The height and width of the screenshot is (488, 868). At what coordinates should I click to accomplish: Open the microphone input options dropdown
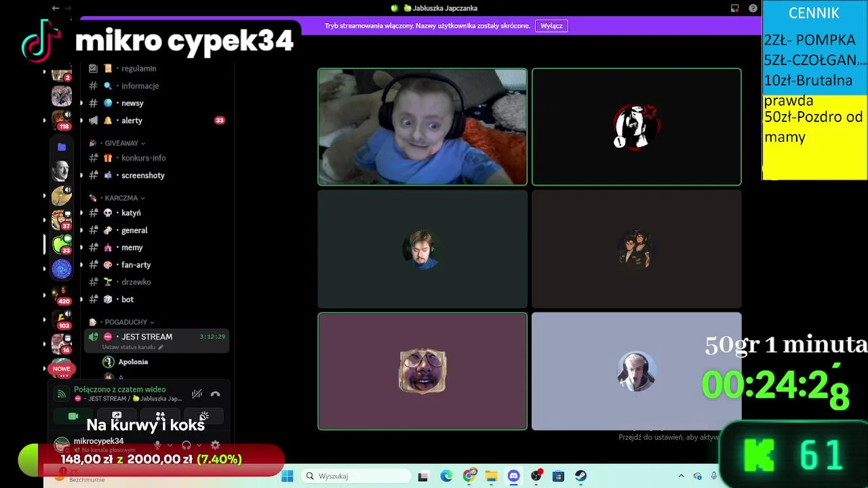coord(170,445)
